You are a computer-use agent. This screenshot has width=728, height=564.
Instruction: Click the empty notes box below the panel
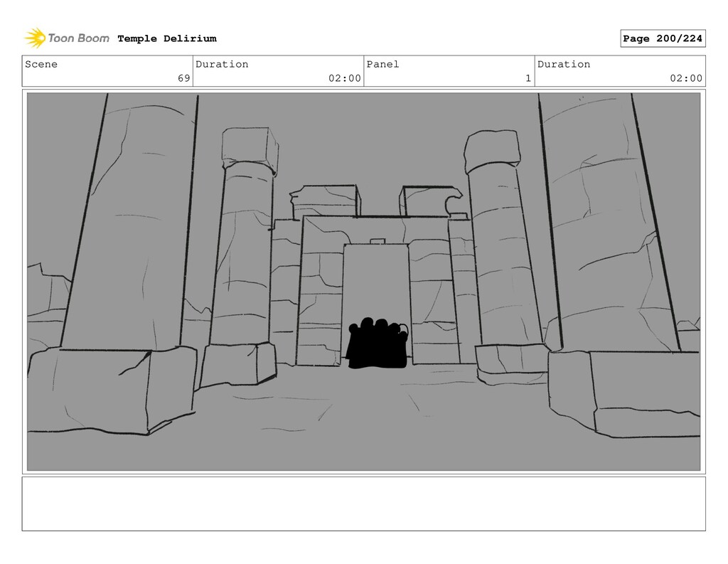pos(363,504)
